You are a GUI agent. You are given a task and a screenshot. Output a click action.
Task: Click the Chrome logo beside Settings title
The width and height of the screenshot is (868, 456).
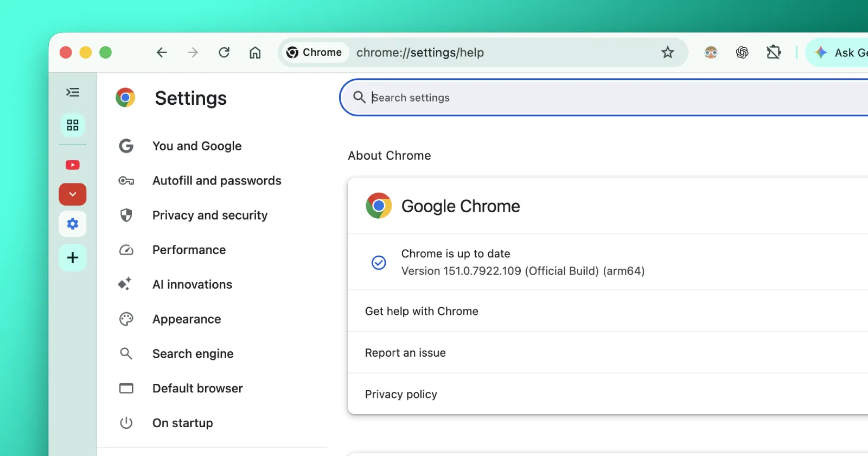[x=125, y=98]
